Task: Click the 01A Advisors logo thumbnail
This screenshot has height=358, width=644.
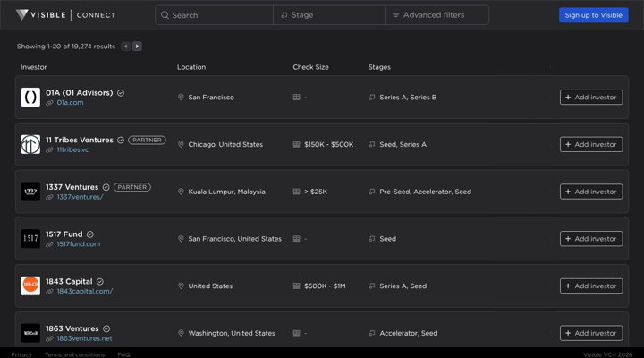Action: (x=30, y=98)
